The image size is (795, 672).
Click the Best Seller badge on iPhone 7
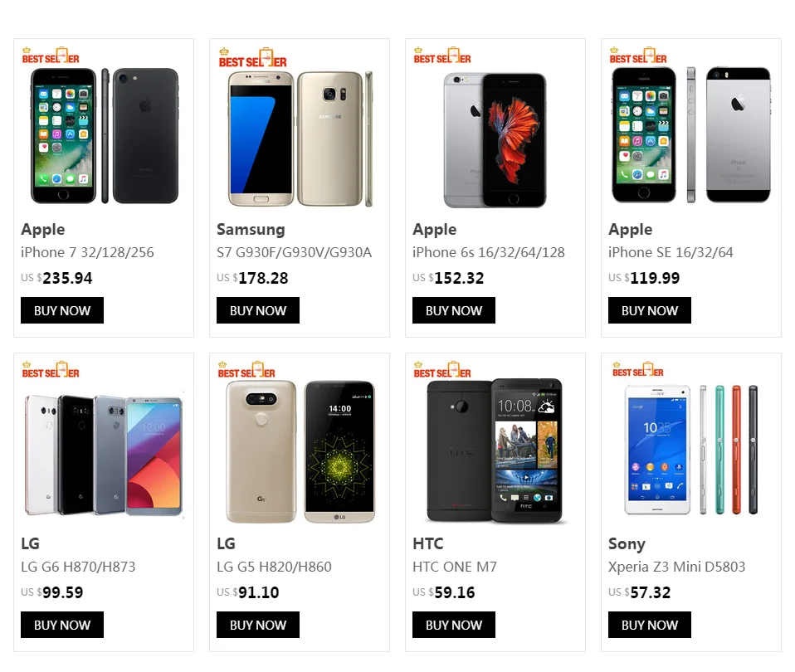click(51, 56)
